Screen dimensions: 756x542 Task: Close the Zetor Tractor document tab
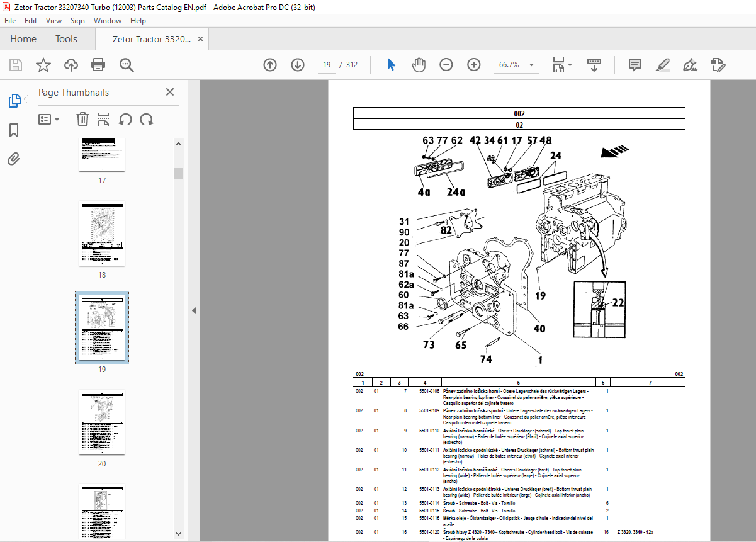pos(201,39)
